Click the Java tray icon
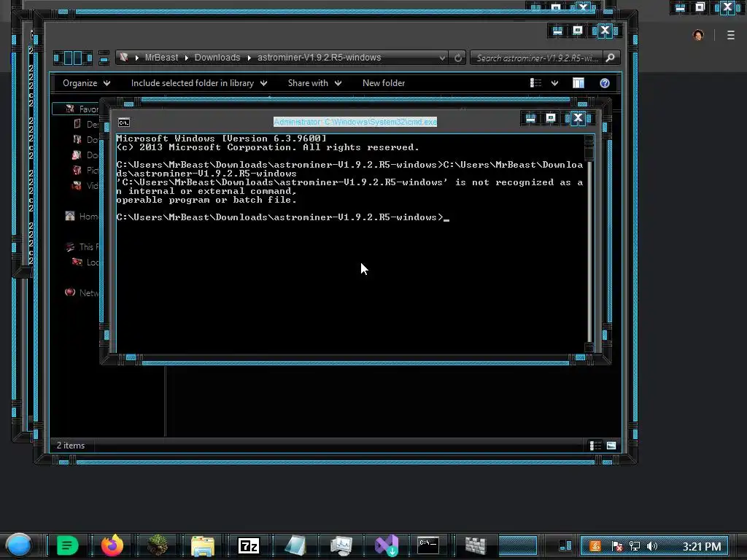The height and width of the screenshot is (560, 747). 595,546
